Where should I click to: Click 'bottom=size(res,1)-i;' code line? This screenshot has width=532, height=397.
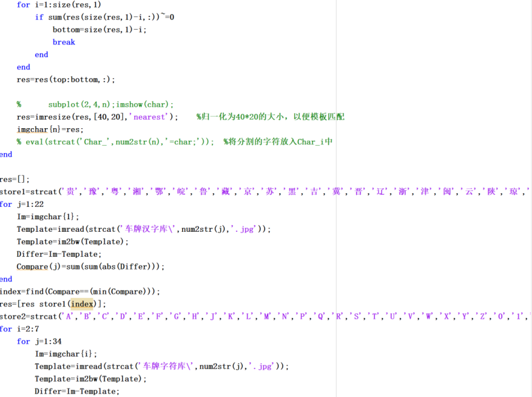click(x=100, y=30)
